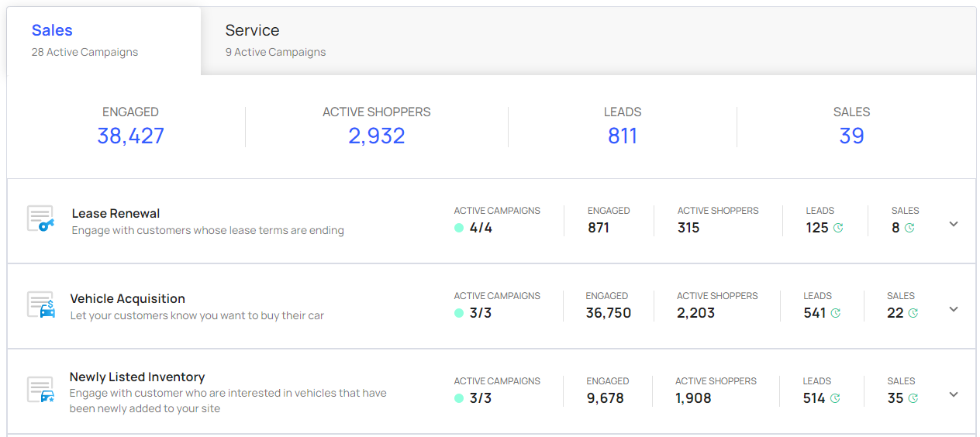
Task: Click the Lease Renewal key document icon
Action: point(40,219)
